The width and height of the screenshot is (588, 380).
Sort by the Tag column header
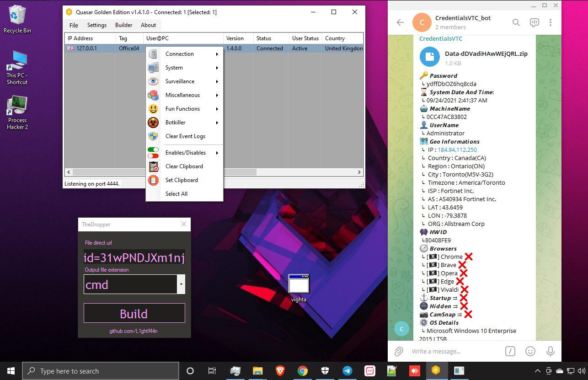click(129, 38)
